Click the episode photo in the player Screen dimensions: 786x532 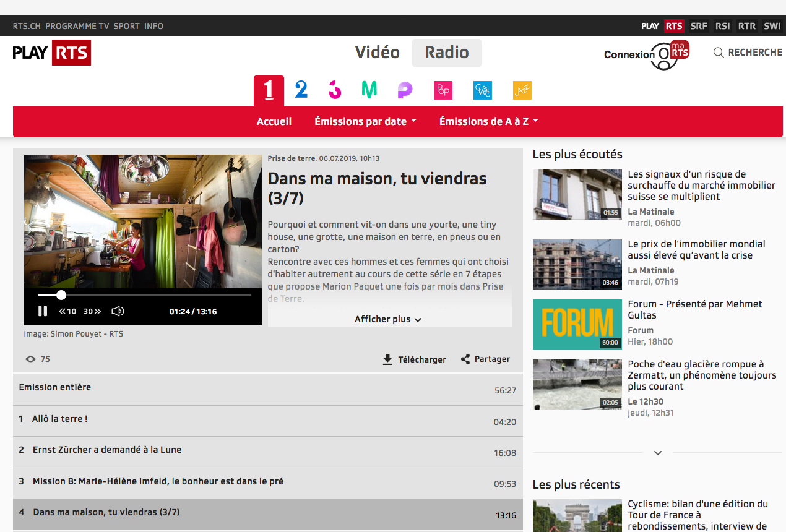[x=143, y=221]
